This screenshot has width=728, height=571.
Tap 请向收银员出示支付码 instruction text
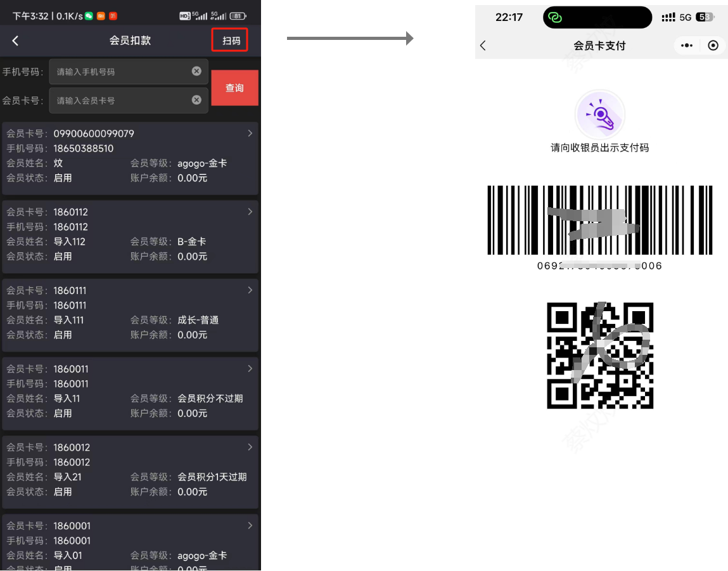[x=600, y=148]
